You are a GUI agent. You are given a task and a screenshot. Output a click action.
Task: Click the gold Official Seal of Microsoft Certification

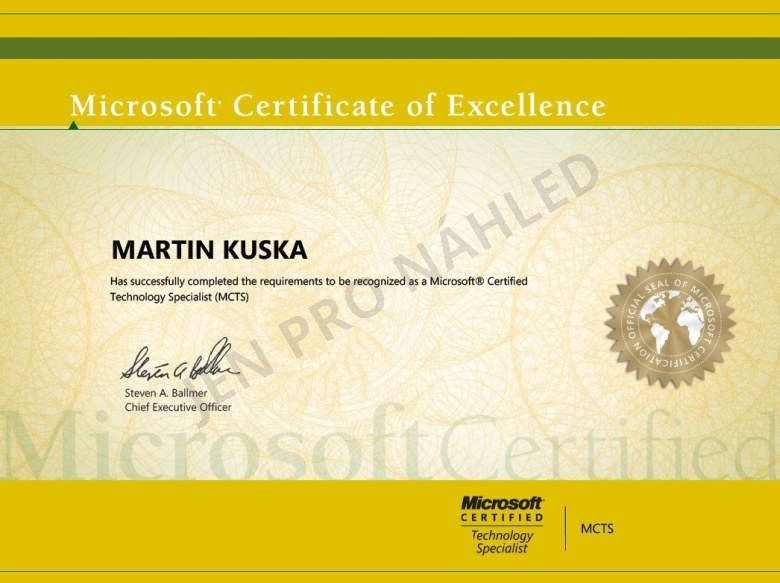670,322
